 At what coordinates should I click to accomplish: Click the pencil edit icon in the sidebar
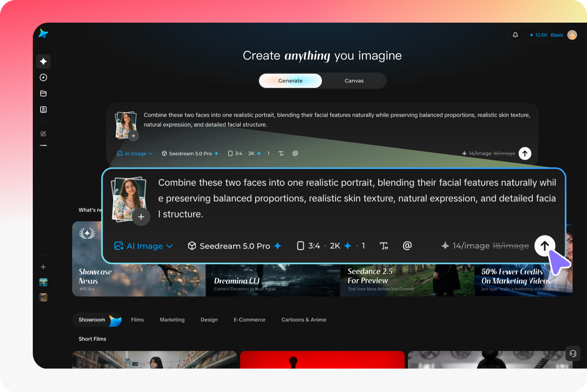coord(43,134)
